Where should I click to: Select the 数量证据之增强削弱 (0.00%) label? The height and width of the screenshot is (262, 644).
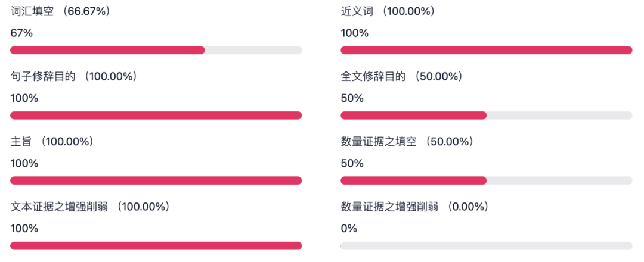pos(415,207)
